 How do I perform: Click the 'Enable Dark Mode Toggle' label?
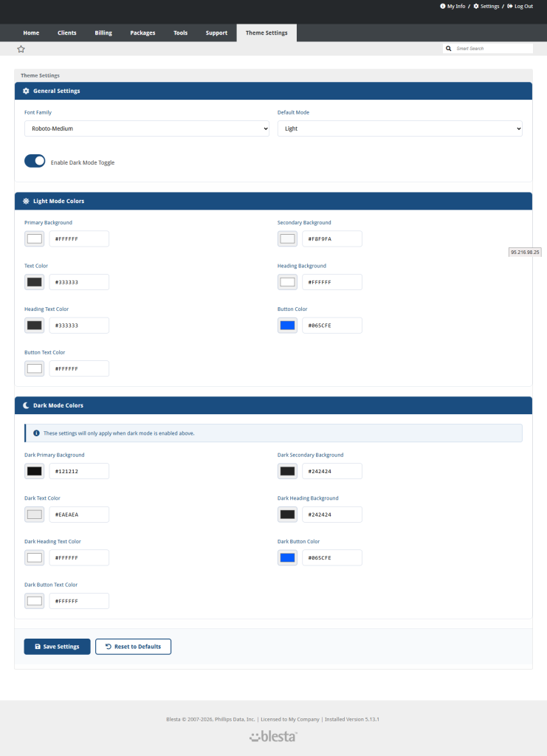coord(83,162)
